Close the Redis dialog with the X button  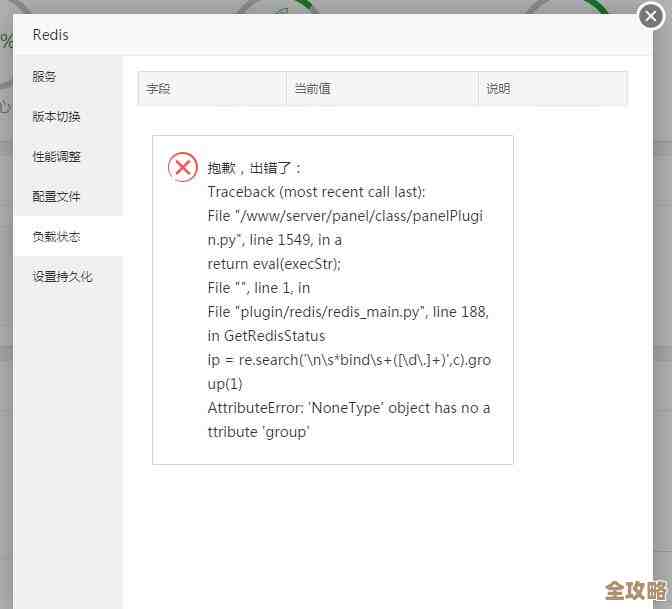[651, 16]
